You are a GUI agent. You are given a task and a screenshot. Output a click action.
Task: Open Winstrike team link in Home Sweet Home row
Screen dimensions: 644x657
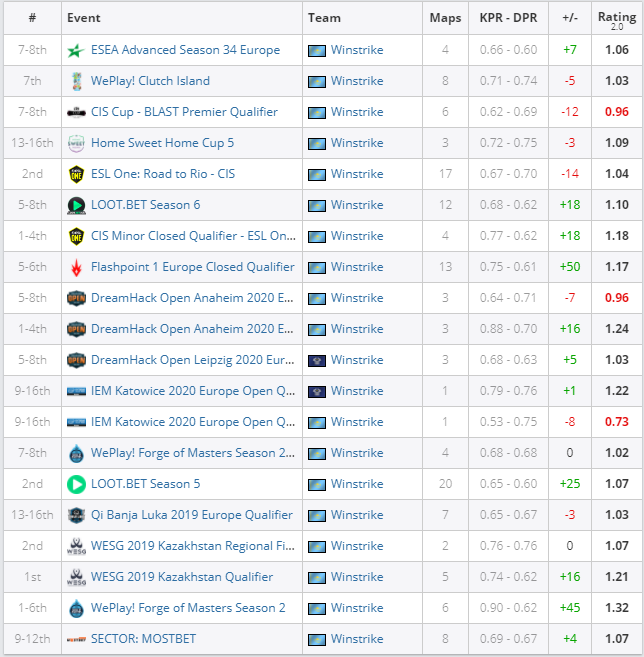[x=357, y=143]
